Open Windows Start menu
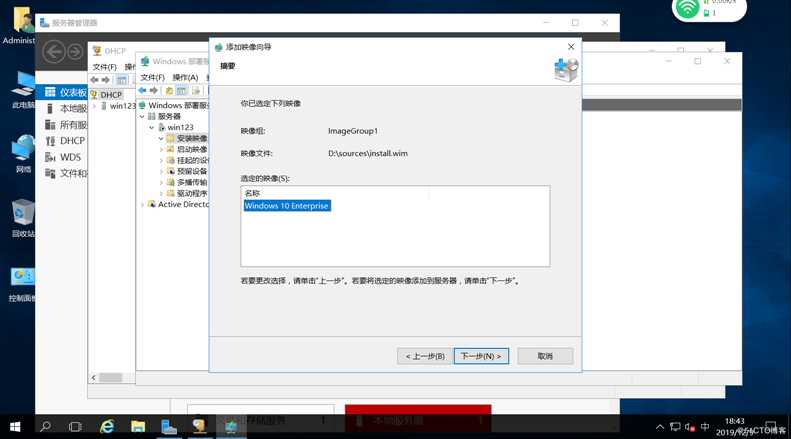The height and width of the screenshot is (439, 791). (15, 427)
